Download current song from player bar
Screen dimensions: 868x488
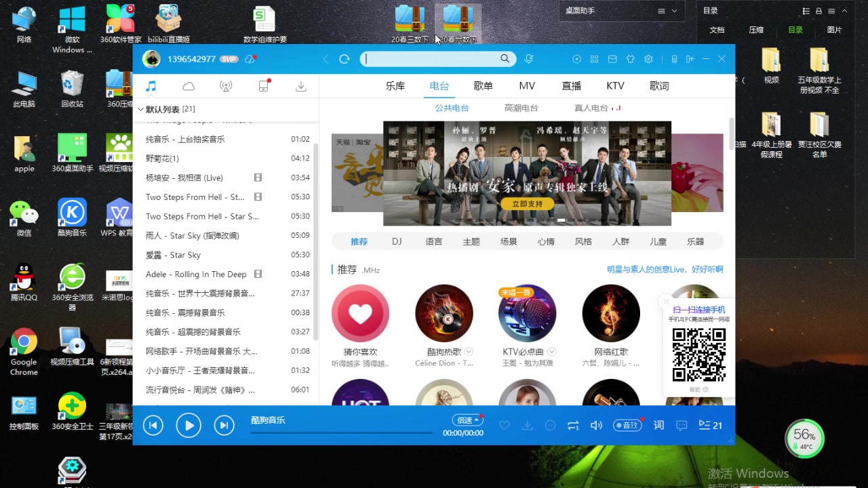tap(527, 426)
